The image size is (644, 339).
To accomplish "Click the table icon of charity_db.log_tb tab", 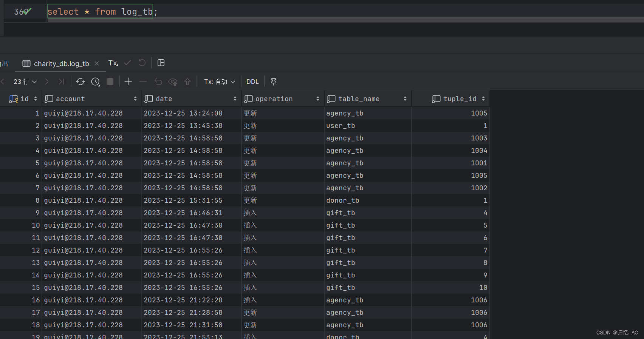I will [26, 63].
